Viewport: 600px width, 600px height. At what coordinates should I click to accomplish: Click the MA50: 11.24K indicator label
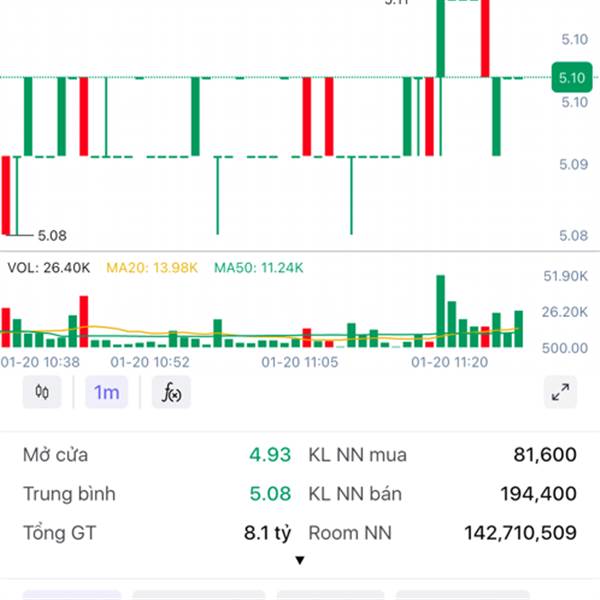point(259,267)
